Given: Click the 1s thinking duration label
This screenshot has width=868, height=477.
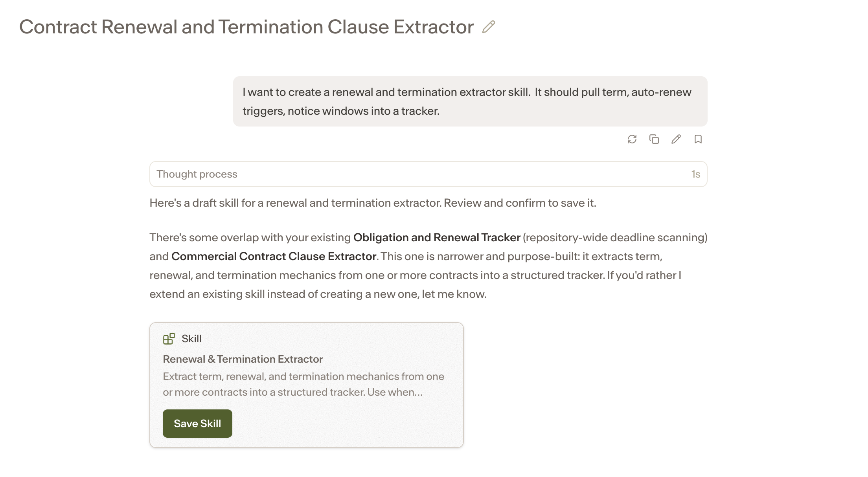Looking at the screenshot, I should (696, 174).
